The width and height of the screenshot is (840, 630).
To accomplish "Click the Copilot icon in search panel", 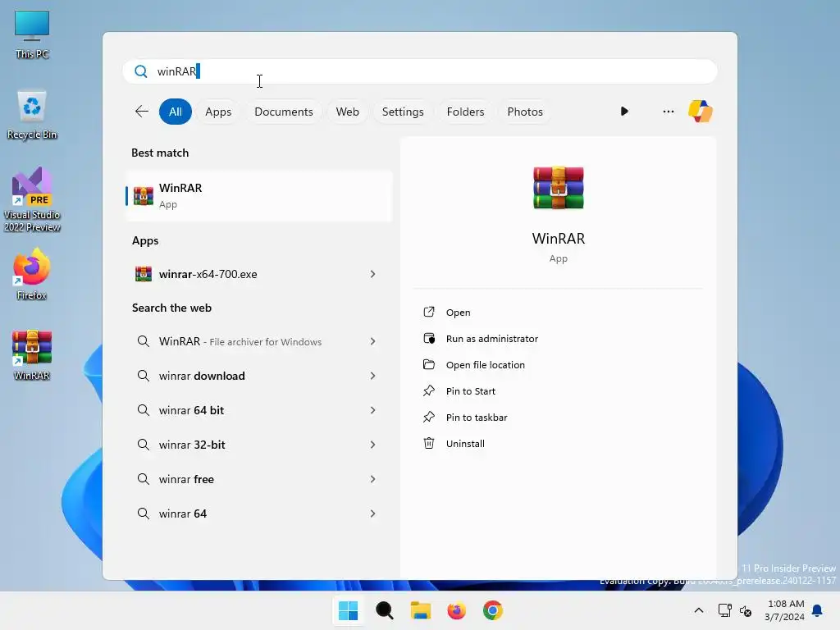I will 701,112.
